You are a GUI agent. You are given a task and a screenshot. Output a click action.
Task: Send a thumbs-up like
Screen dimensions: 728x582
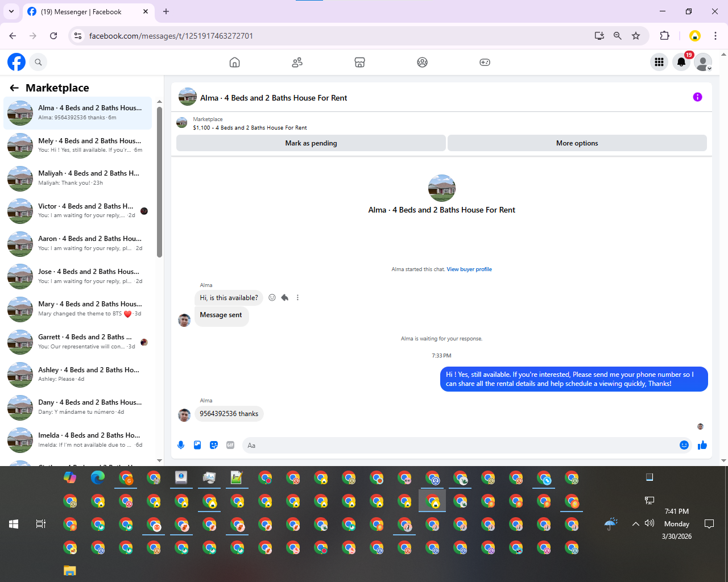(702, 445)
